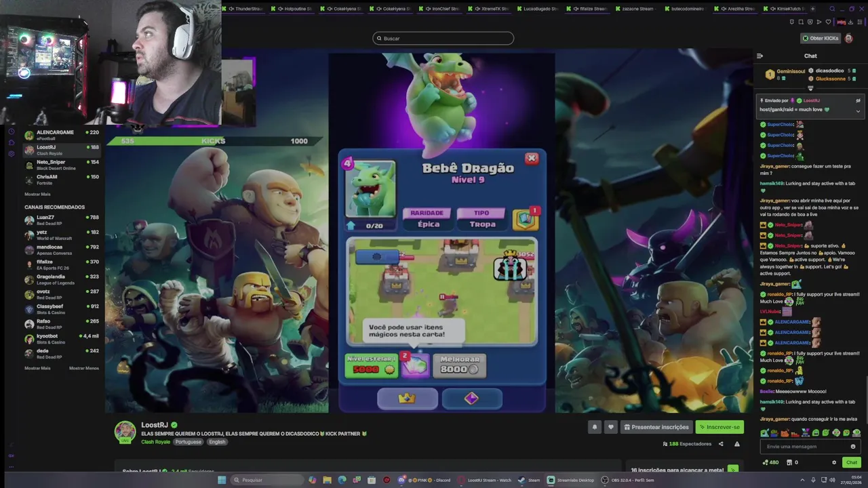Open Luan27 recommended channel
The height and width of the screenshot is (488, 868).
pos(61,220)
